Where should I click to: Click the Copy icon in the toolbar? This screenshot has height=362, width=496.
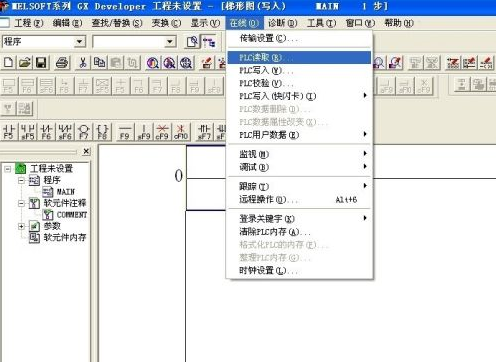tap(99, 62)
